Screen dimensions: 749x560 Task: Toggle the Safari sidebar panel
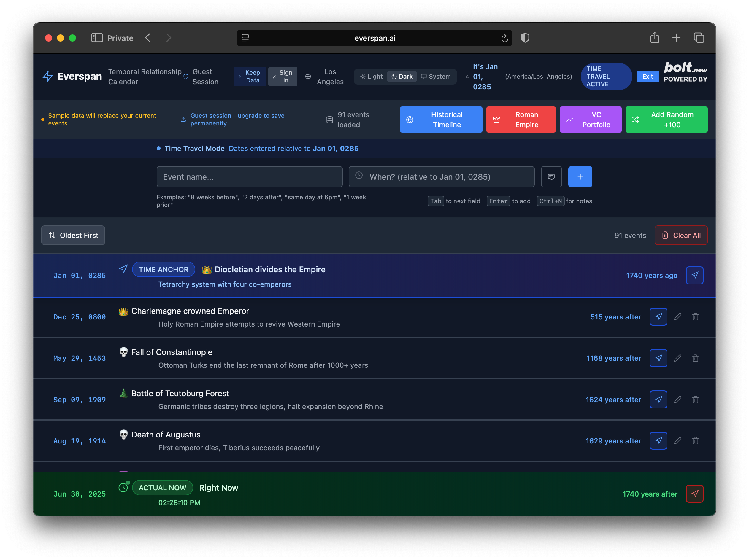click(x=97, y=38)
